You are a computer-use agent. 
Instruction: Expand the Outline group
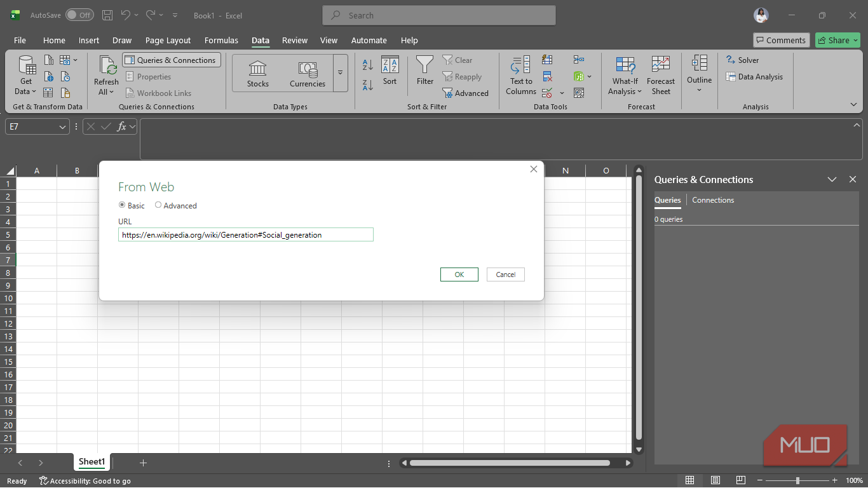[x=699, y=74]
